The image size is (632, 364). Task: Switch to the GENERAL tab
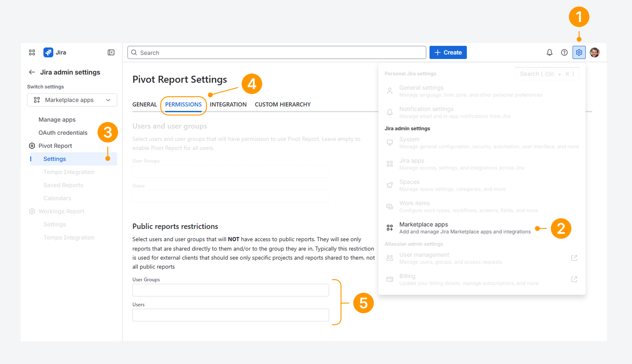tap(145, 104)
